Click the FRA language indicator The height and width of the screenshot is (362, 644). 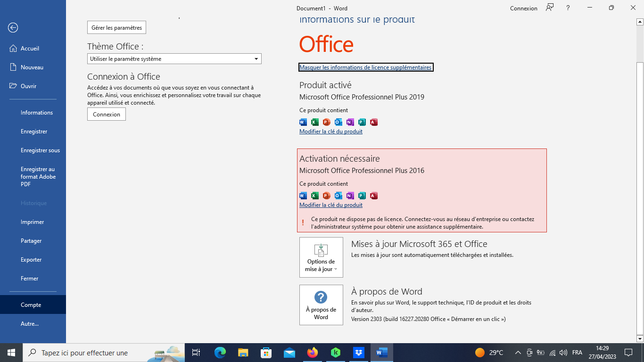577,353
